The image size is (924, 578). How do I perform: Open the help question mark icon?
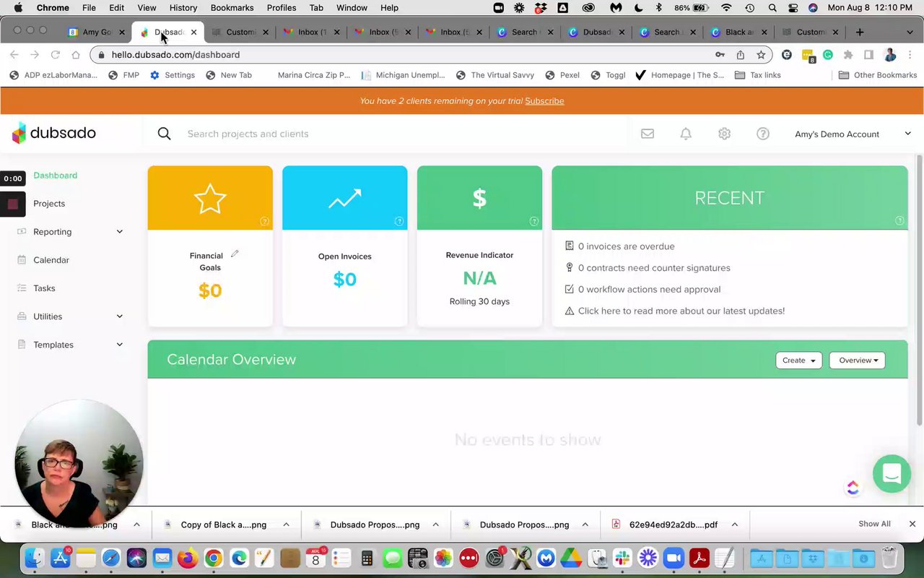[763, 134]
